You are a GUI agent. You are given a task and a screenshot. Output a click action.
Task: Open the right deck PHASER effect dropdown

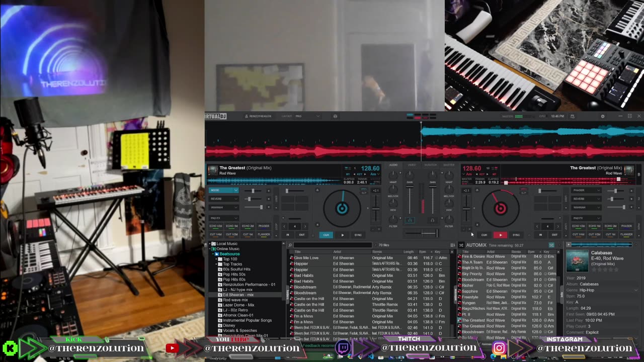(x=586, y=190)
